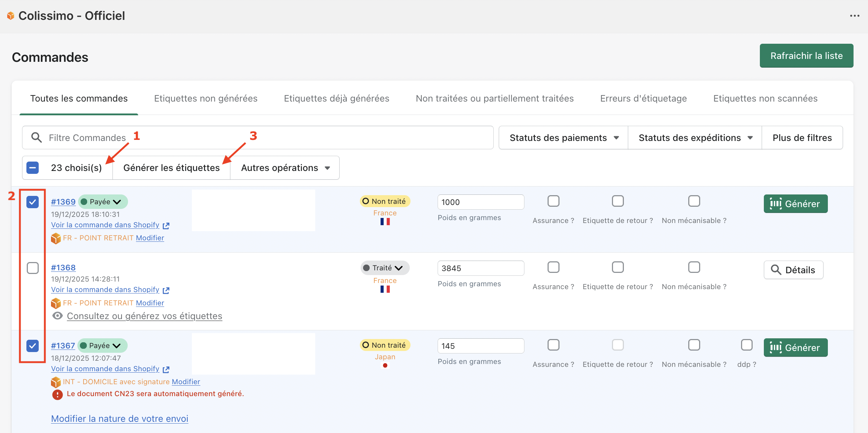Screen dimensions: 868x433
Task: Select the checkbox for order #1368
Action: 33,268
